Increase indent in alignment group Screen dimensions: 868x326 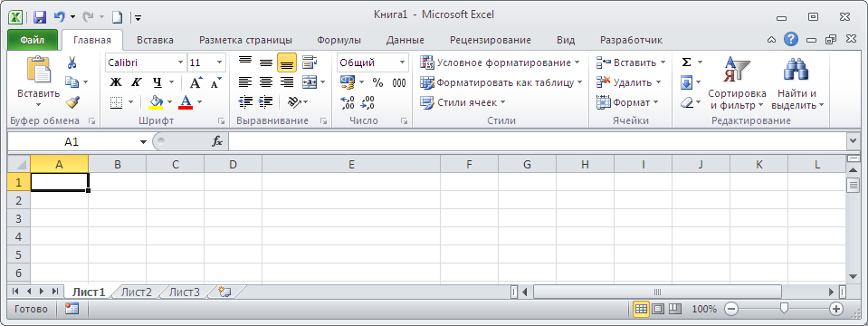click(x=266, y=101)
